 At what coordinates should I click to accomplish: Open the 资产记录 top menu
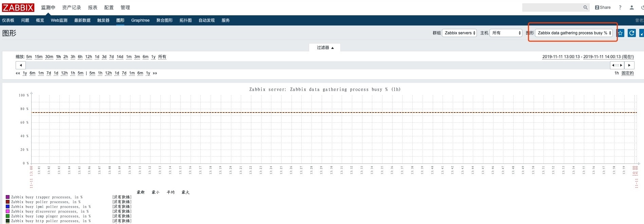pyautogui.click(x=72, y=7)
